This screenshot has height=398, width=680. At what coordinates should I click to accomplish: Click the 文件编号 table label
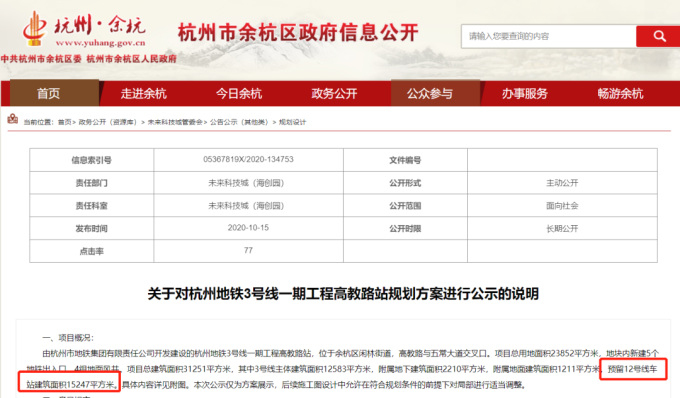click(x=405, y=160)
